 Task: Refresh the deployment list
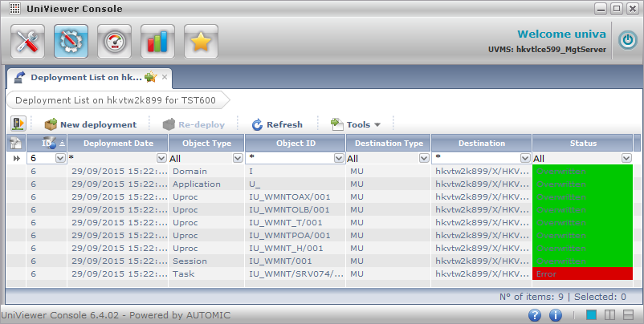click(x=277, y=124)
